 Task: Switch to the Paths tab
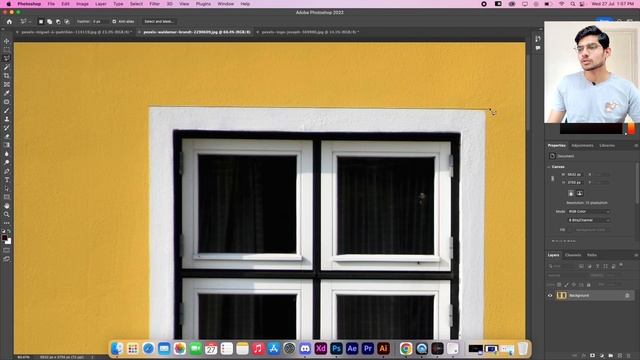click(x=592, y=255)
